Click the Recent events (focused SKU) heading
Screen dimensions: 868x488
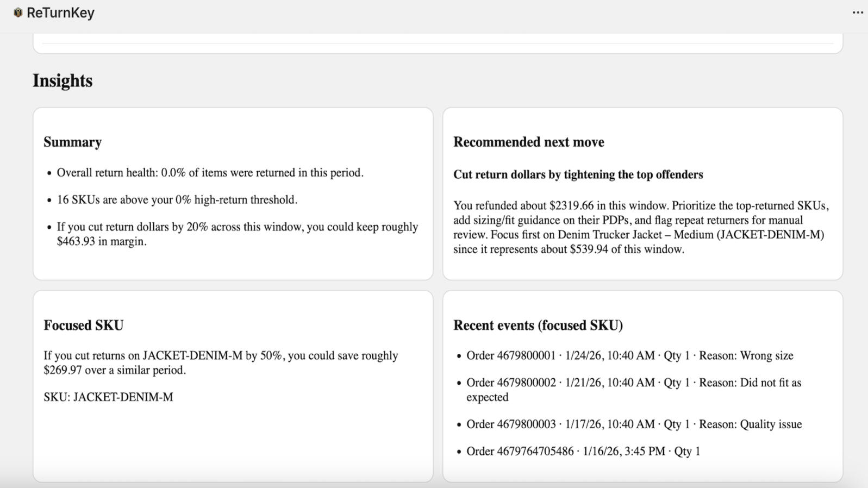coord(538,325)
